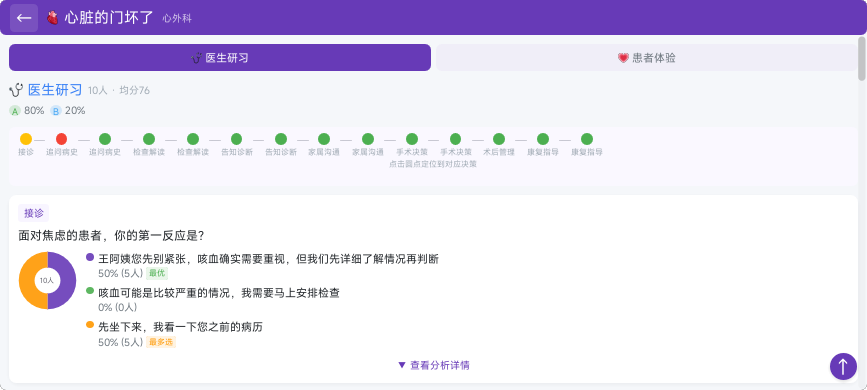This screenshot has height=390, width=867.
Task: Click the 心外科 department label
Action: (x=177, y=19)
